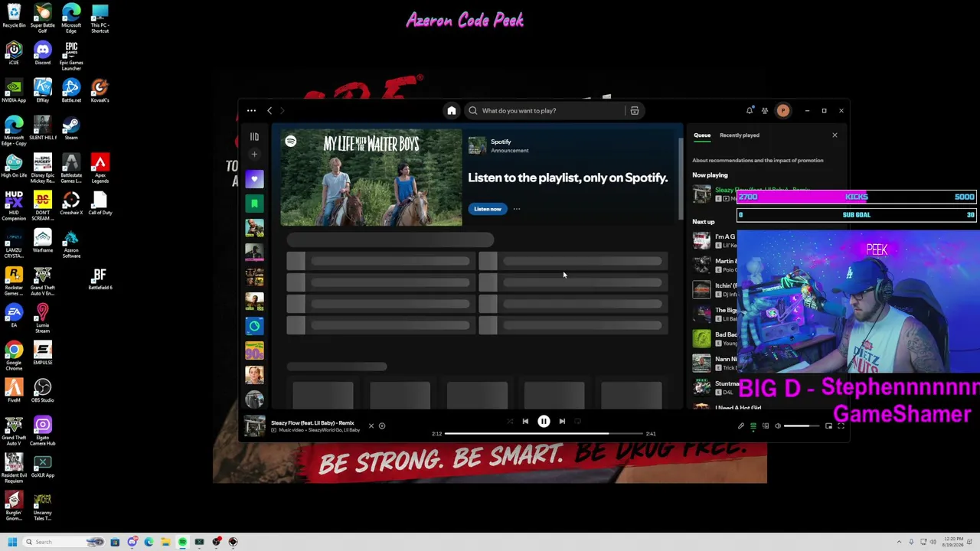Skip to the previous track
Image resolution: width=980 pixels, height=551 pixels.
[x=525, y=421]
